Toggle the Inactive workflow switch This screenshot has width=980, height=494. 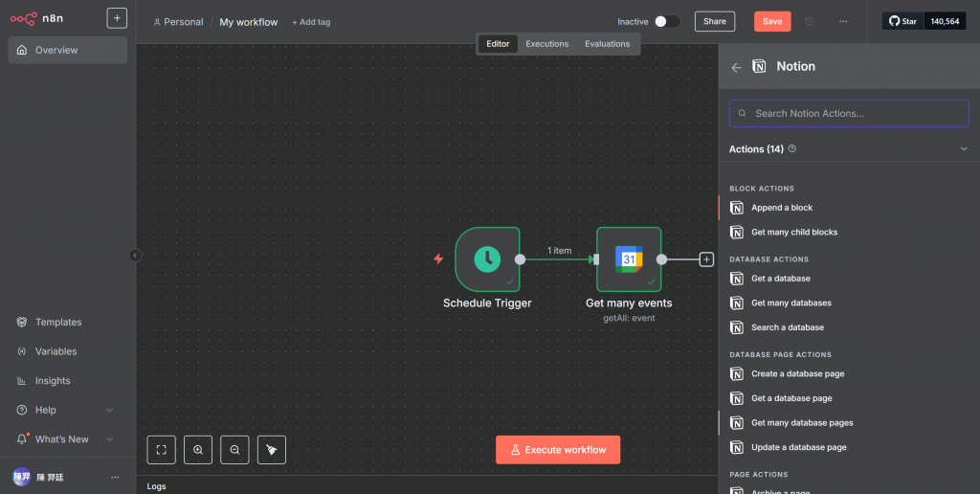pos(667,21)
